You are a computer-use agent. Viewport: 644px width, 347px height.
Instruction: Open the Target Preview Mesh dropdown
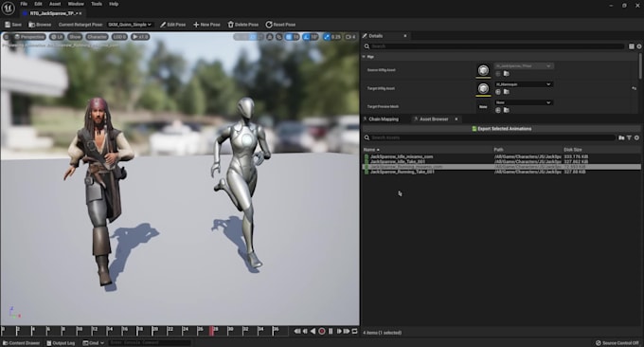(x=523, y=102)
